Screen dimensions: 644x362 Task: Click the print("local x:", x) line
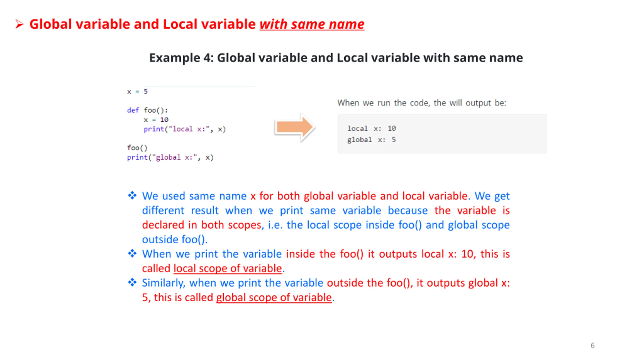184,129
